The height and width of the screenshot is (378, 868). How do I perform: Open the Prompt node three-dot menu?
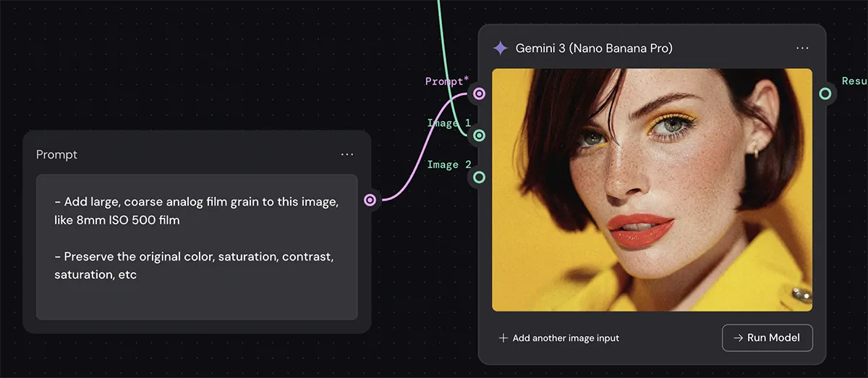click(347, 154)
